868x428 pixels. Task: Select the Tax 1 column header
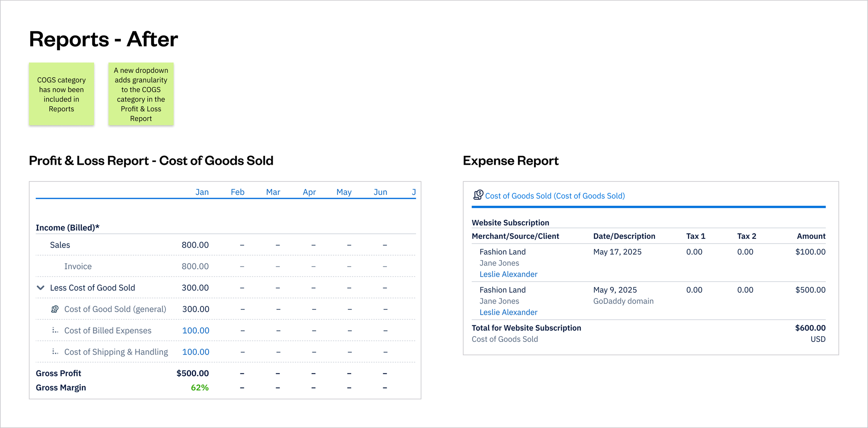pyautogui.click(x=694, y=236)
